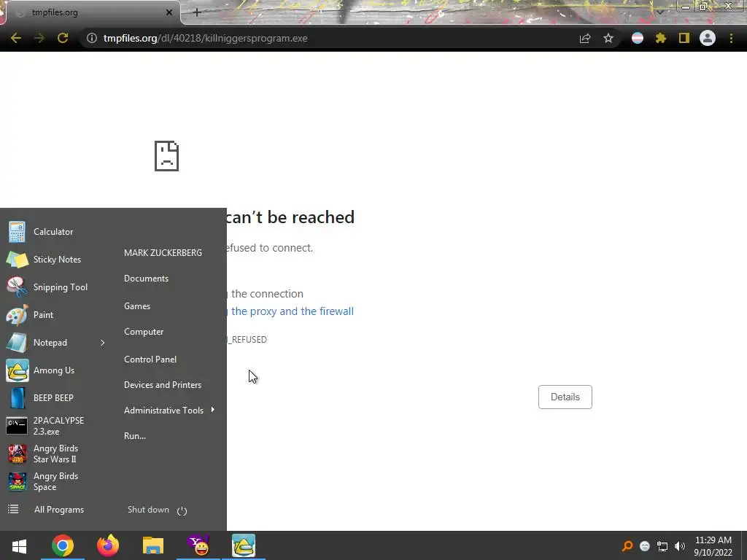Viewport: 747px width, 560px height.
Task: Toggle the browser side panel
Action: [x=684, y=38]
